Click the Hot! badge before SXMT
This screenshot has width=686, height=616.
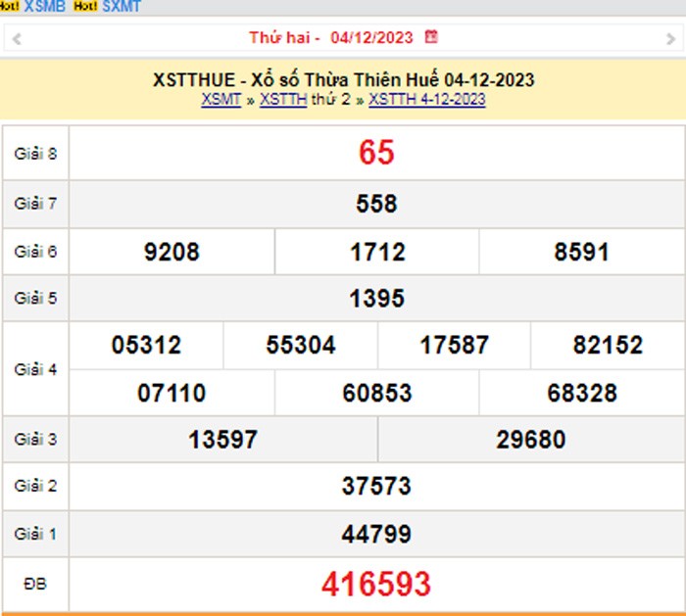point(85,6)
